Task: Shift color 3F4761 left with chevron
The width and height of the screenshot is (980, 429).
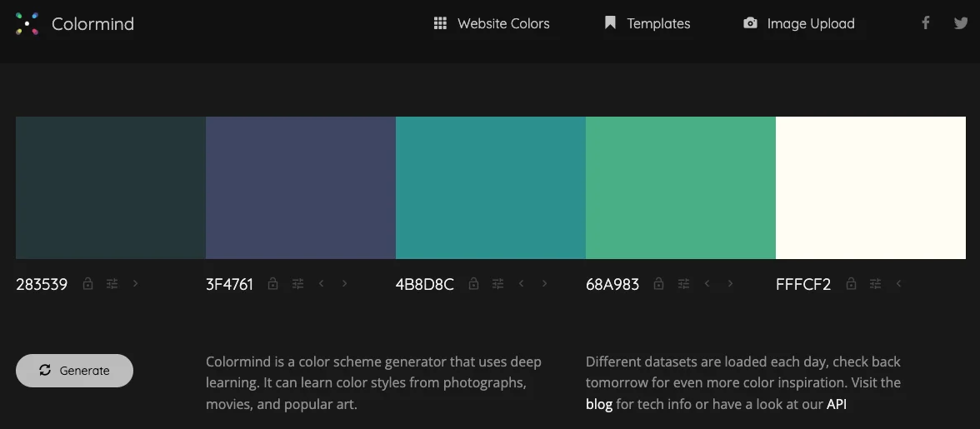Action: pyautogui.click(x=322, y=284)
